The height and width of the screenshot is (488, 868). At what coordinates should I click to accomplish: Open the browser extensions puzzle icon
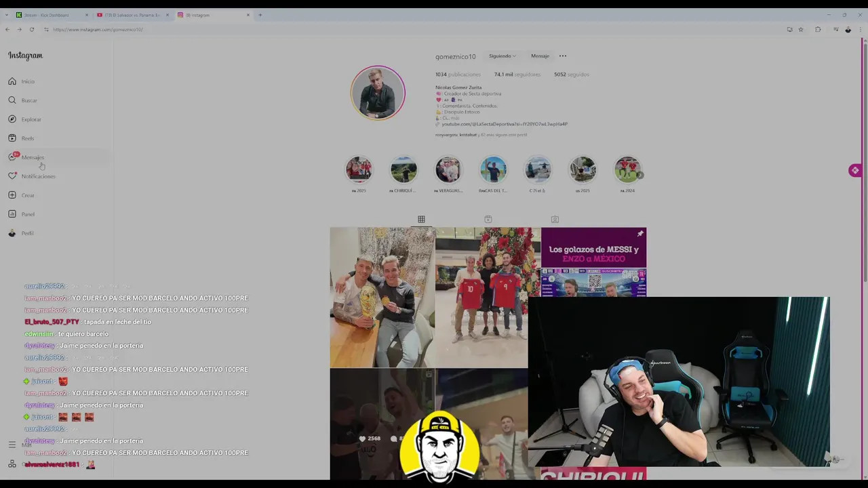(x=818, y=29)
